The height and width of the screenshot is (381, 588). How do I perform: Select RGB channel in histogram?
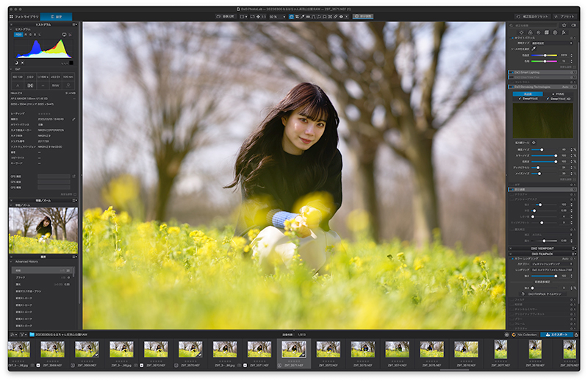click(18, 34)
